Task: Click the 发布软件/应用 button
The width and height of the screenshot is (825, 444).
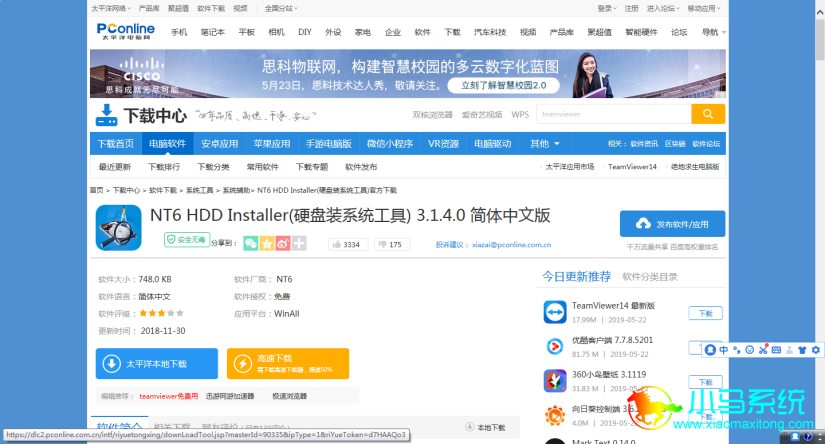Action: click(x=672, y=224)
